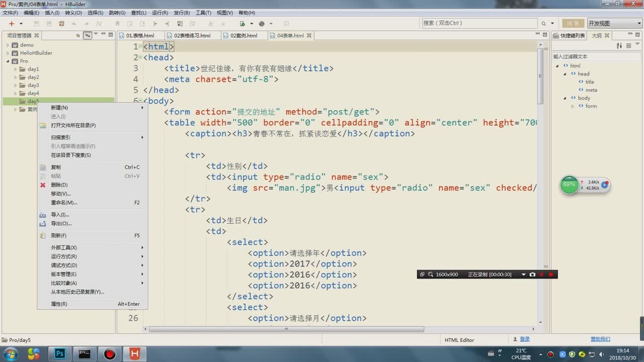
Task: Click the red plus New icon in toolbar
Action: pyautogui.click(x=12, y=24)
